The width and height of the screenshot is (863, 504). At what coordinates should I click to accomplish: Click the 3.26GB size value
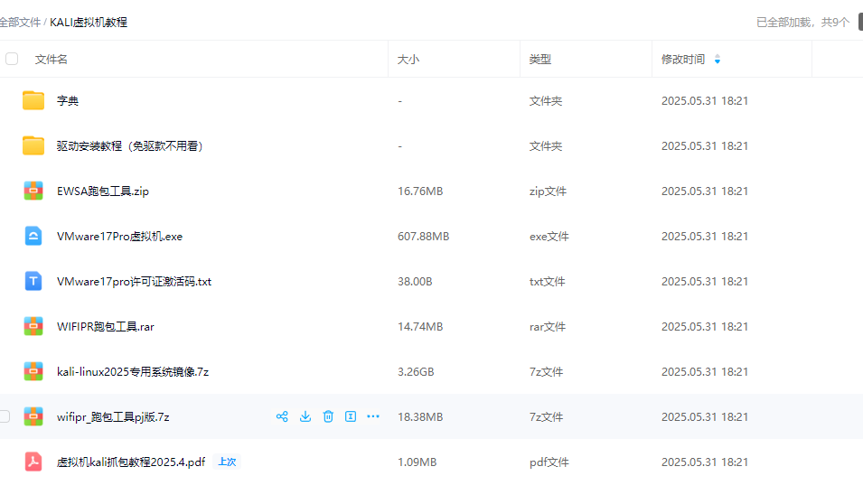tap(416, 371)
